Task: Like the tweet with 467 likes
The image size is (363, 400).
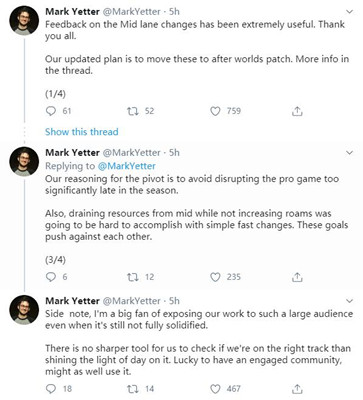Action: coord(215,388)
